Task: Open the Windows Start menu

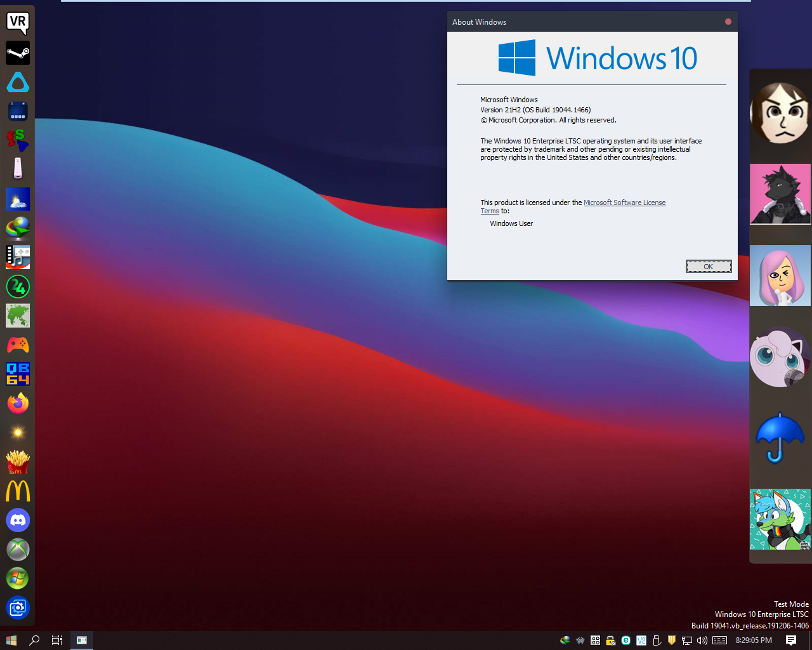Action: point(11,640)
